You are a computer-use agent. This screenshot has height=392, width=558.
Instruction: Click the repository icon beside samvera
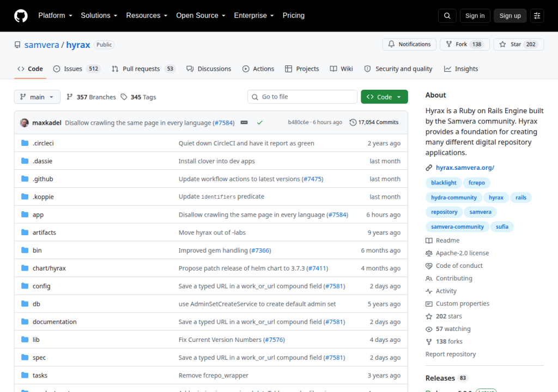tap(17, 45)
